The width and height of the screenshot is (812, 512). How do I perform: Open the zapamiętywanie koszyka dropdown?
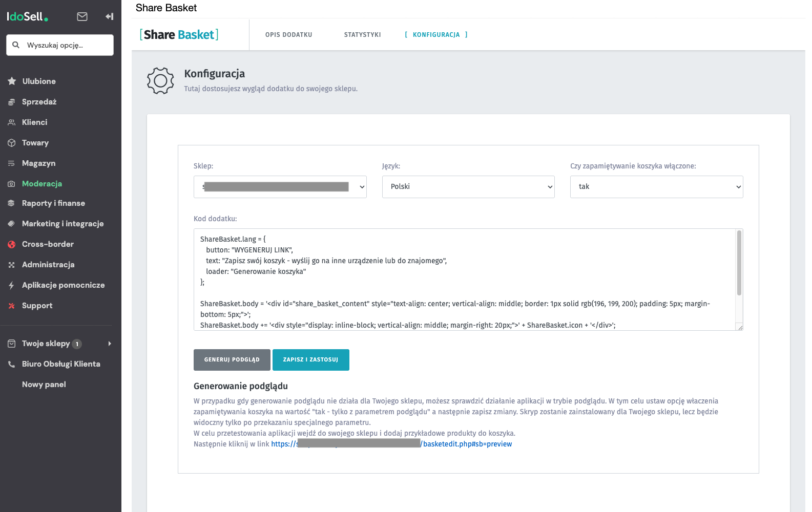tap(656, 187)
